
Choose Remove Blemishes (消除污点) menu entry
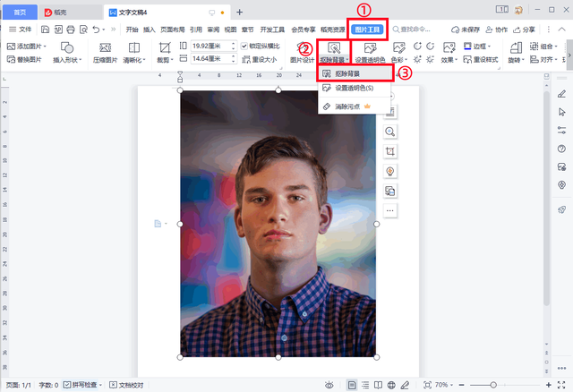355,107
